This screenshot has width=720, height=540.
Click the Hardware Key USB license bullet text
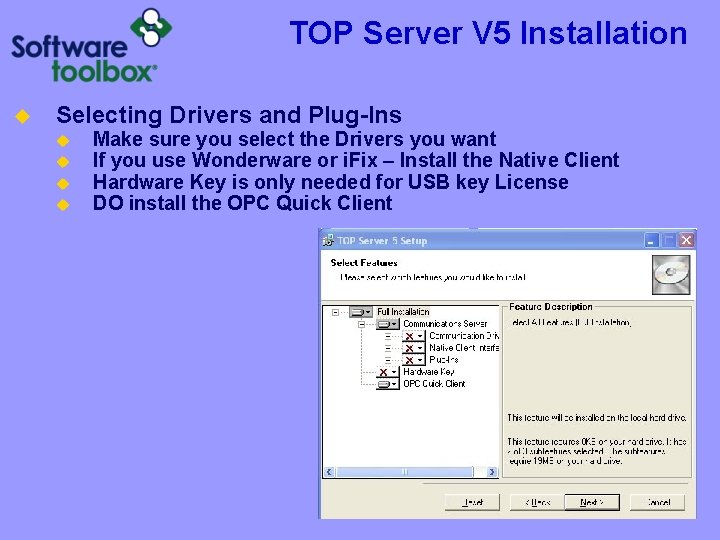click(x=331, y=182)
